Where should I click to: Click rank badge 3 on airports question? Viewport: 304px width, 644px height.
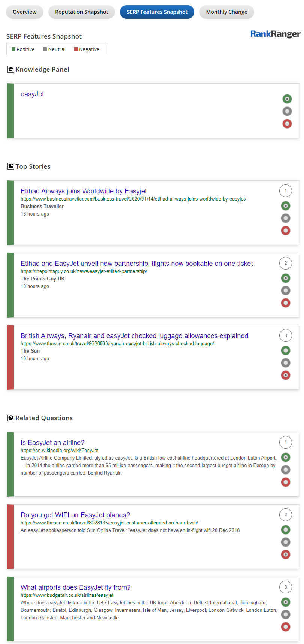(x=286, y=587)
